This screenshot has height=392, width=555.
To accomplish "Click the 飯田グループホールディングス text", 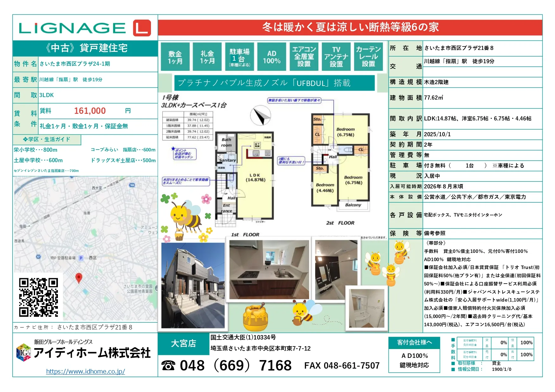I will [63, 342].
